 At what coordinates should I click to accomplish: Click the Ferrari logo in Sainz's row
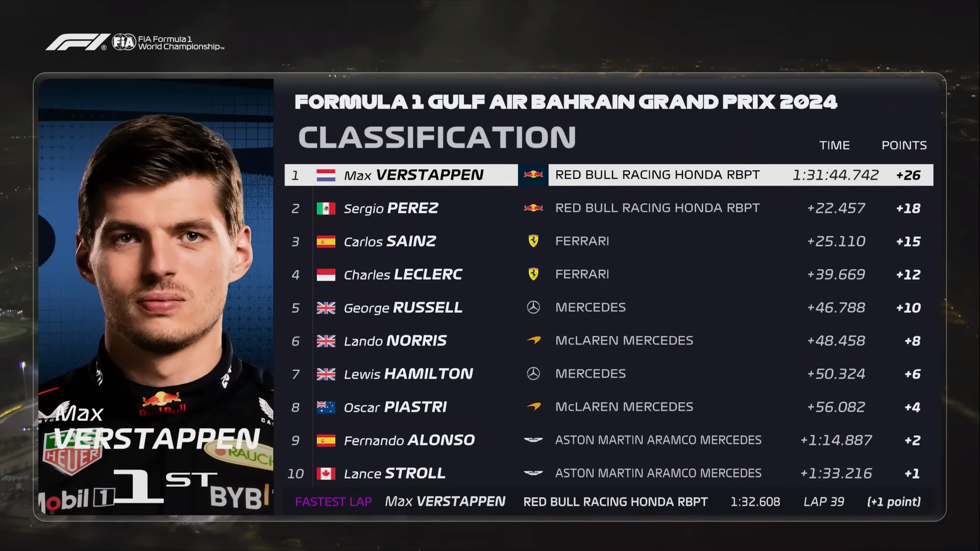click(x=533, y=241)
